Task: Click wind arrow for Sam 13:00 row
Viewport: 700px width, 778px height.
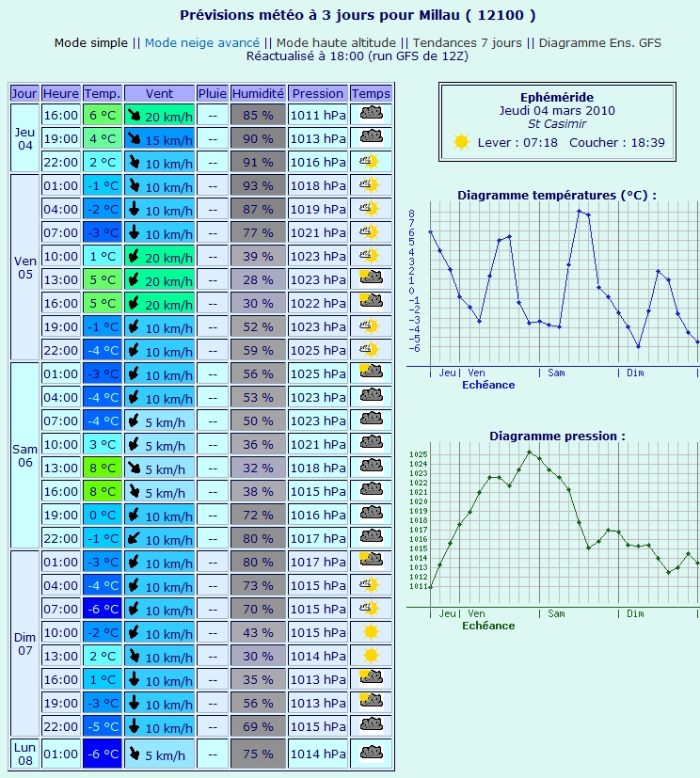Action: pos(134,468)
